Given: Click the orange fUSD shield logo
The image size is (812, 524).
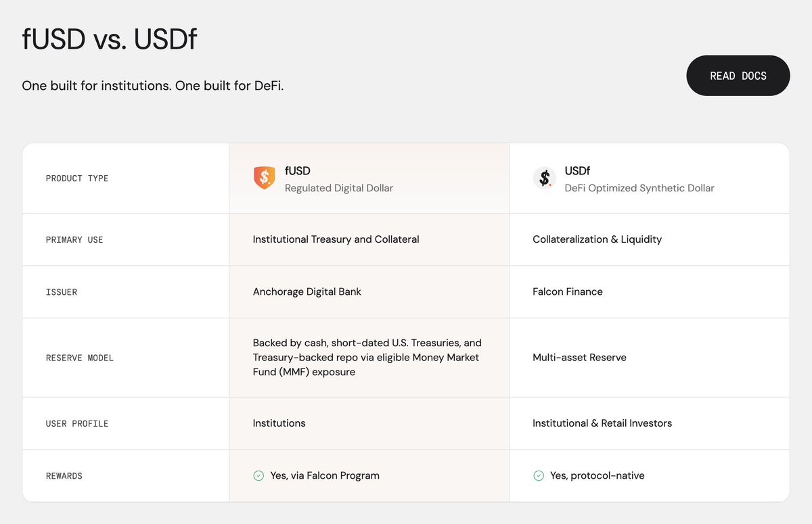Looking at the screenshot, I should 264,178.
